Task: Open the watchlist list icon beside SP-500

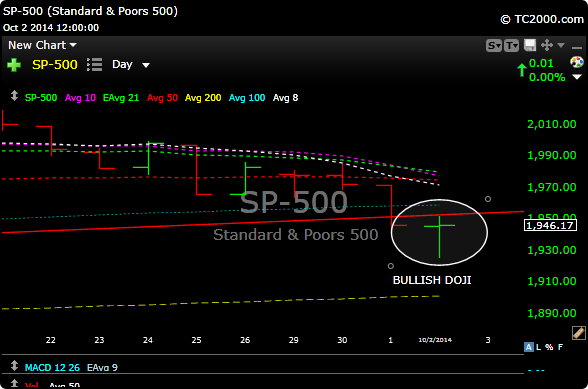Action: click(x=94, y=65)
